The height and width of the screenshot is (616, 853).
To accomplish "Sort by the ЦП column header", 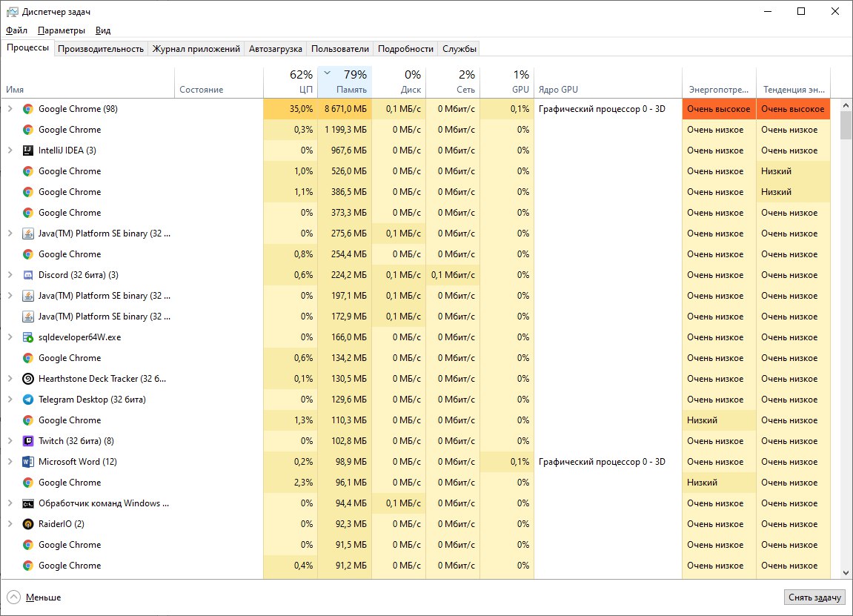I will 291,82.
